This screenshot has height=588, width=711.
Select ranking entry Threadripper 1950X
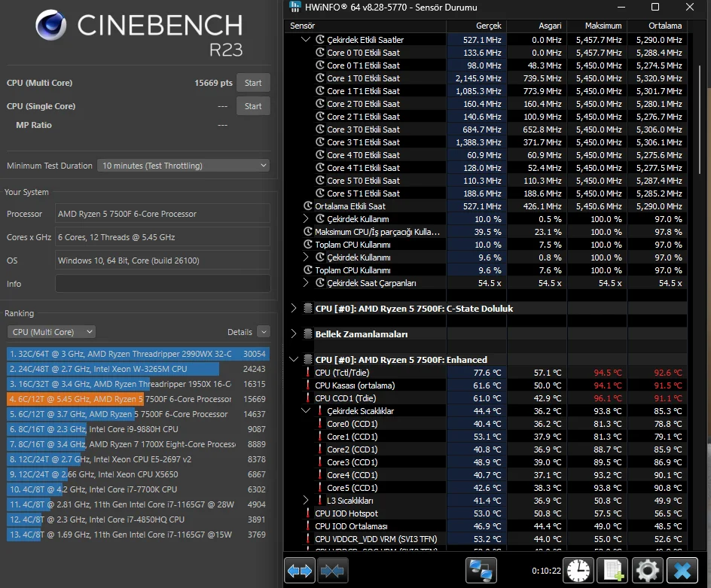point(138,384)
